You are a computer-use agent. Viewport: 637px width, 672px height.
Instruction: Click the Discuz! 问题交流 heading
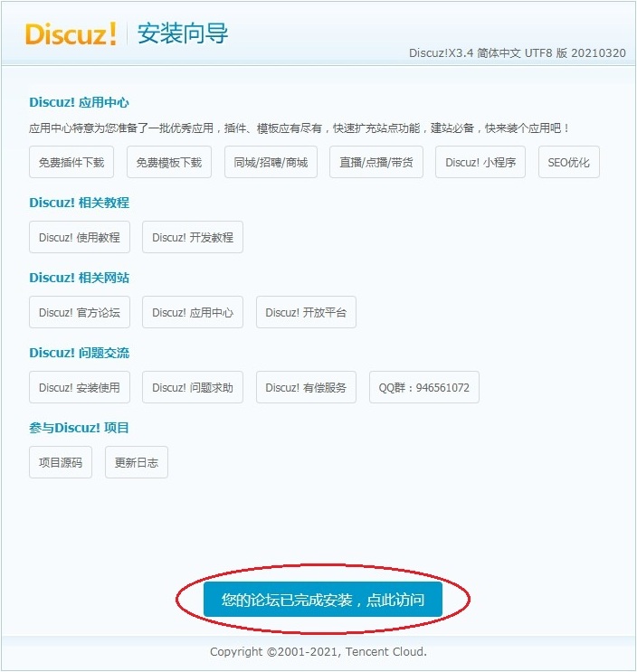click(79, 353)
